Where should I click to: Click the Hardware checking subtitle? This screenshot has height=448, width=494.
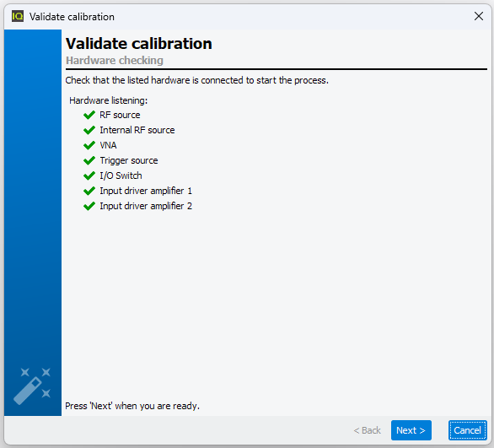pos(115,60)
